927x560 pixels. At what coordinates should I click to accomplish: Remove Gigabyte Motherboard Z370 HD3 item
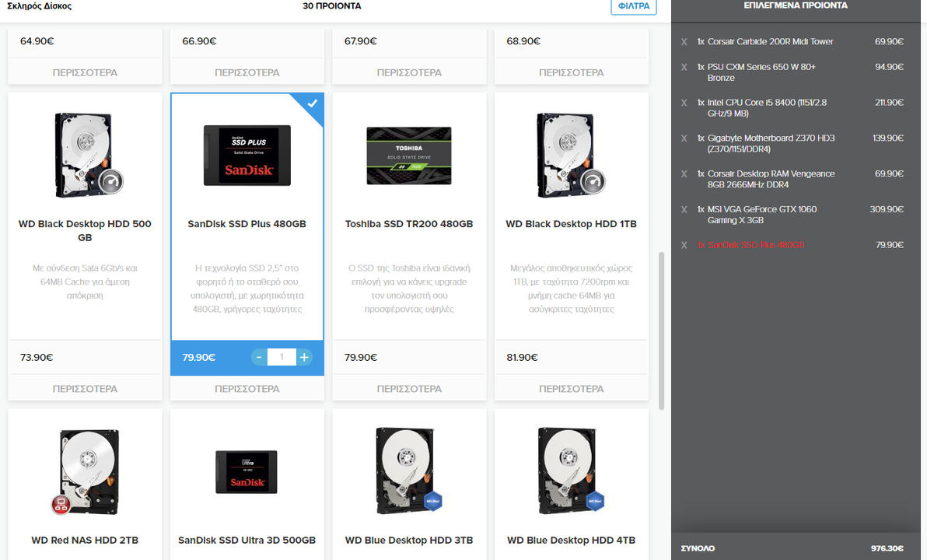coord(684,138)
